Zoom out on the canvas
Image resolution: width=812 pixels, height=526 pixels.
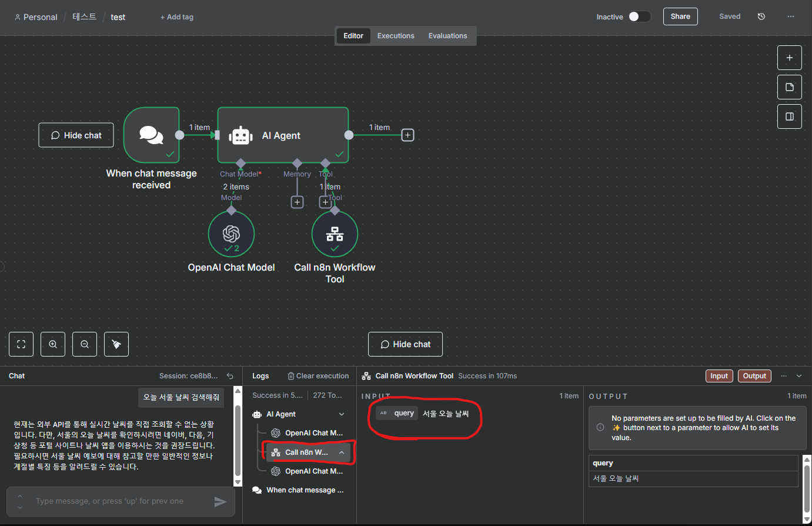(85, 344)
